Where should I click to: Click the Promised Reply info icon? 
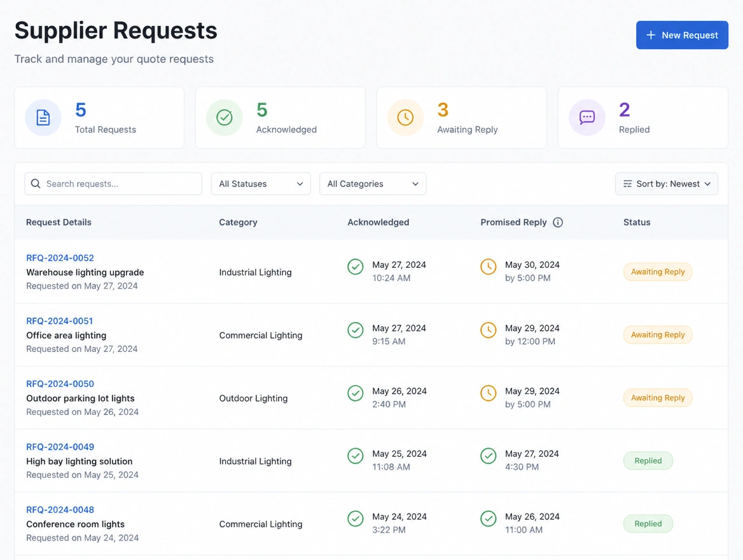558,222
